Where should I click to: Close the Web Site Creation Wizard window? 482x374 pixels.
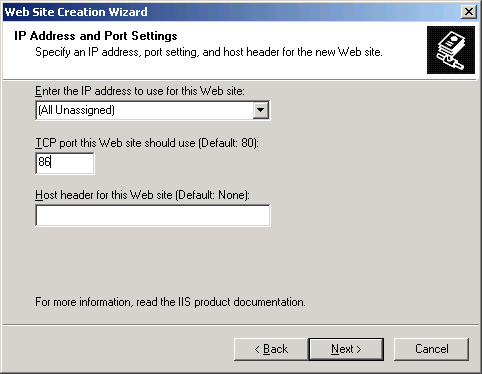[x=468, y=12]
